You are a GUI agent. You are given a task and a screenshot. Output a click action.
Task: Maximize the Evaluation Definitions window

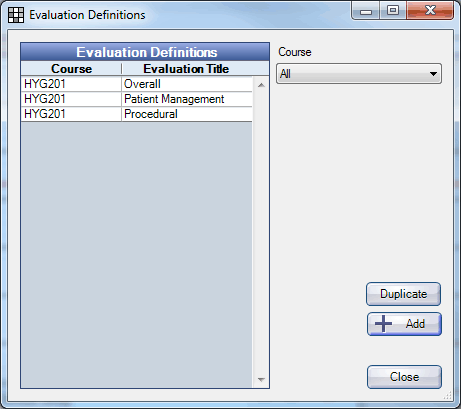[x=393, y=11]
